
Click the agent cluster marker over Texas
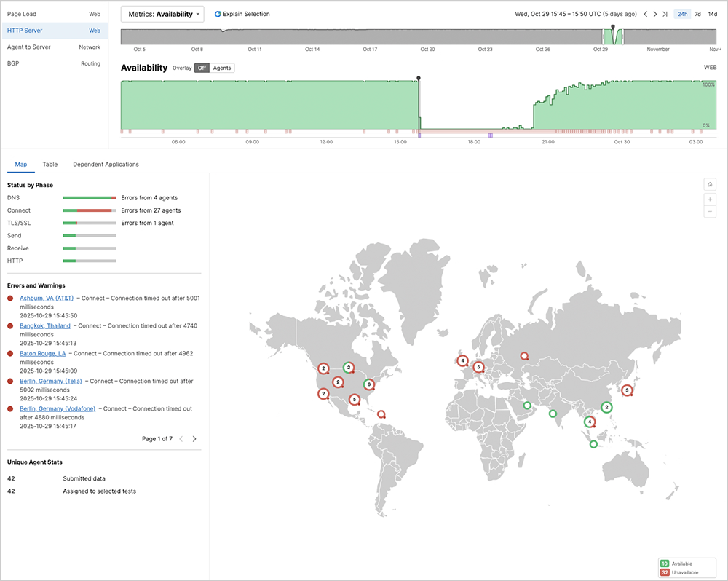click(x=355, y=399)
